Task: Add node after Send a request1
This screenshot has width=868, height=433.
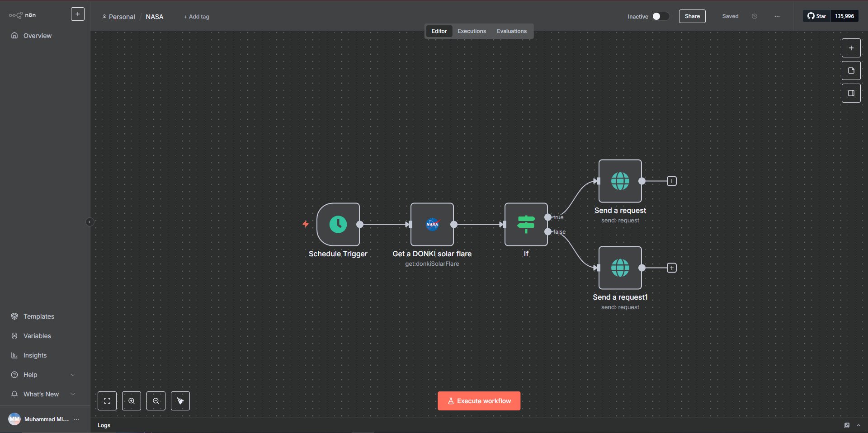Action: coord(672,268)
